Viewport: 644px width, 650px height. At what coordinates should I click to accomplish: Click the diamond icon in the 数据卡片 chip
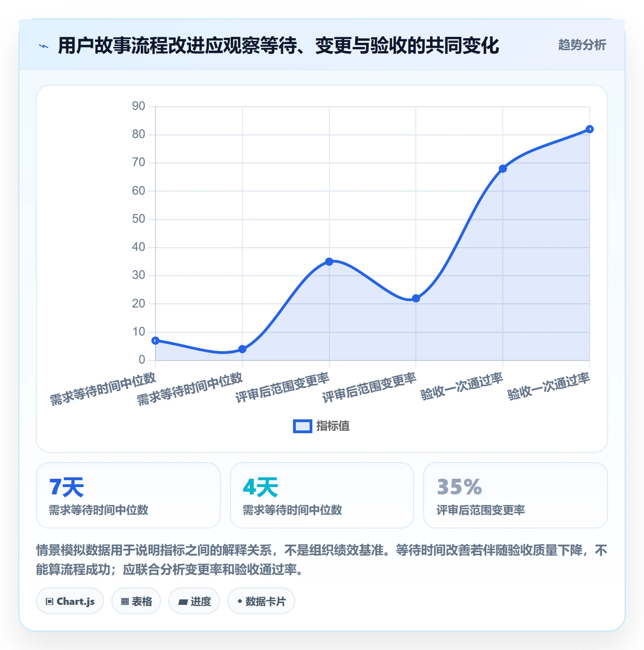click(x=240, y=601)
